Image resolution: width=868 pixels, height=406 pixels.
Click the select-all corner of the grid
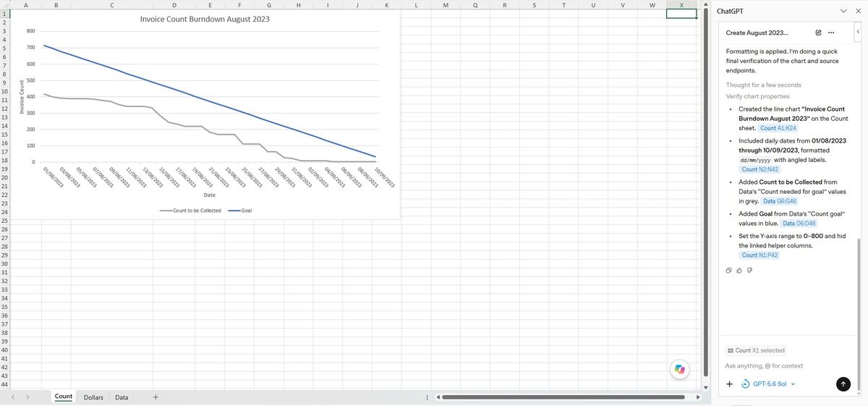pyautogui.click(x=6, y=4)
